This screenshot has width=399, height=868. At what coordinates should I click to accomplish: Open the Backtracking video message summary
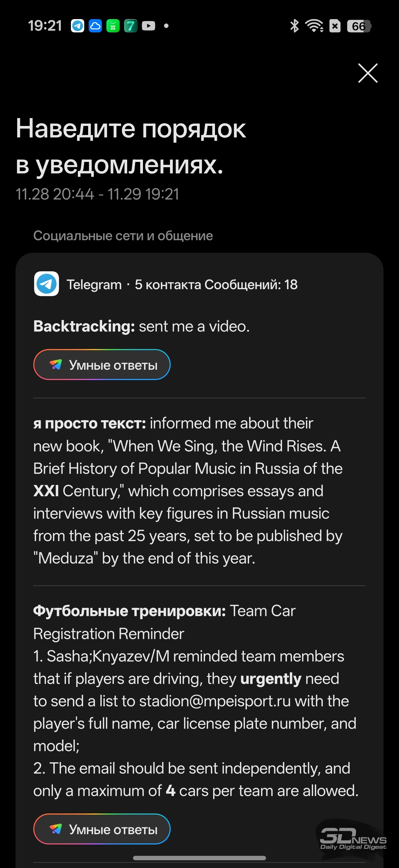142,327
